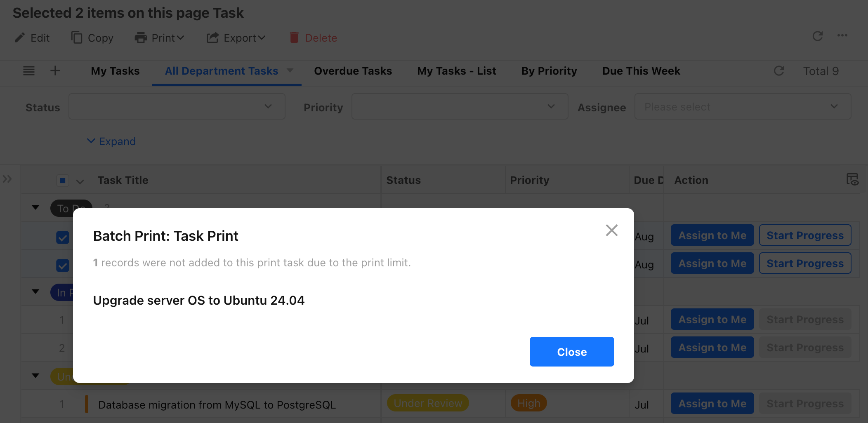Switch to the Overdue Tasks tab
Screen dimensions: 868x423
pyautogui.click(x=353, y=71)
